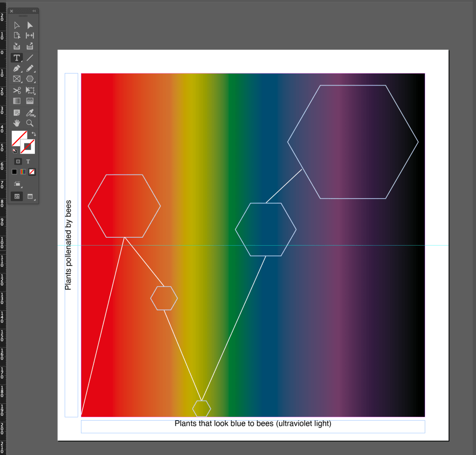Select the Scissors tool
Viewport: 476px width, 455px height.
[17, 90]
